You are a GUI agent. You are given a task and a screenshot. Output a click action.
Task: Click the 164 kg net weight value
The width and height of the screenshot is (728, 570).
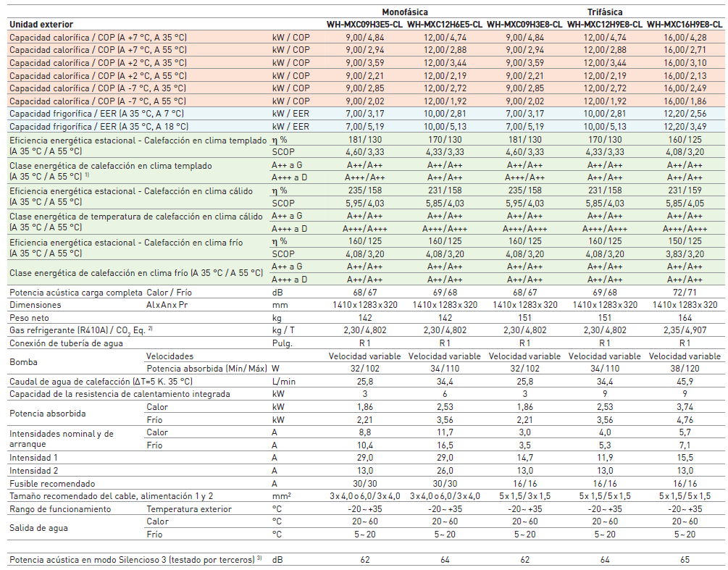[x=685, y=318]
